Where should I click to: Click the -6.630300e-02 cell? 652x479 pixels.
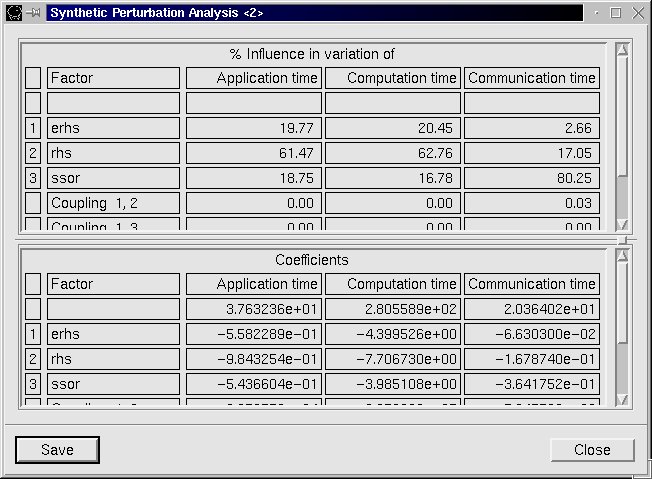pos(532,333)
